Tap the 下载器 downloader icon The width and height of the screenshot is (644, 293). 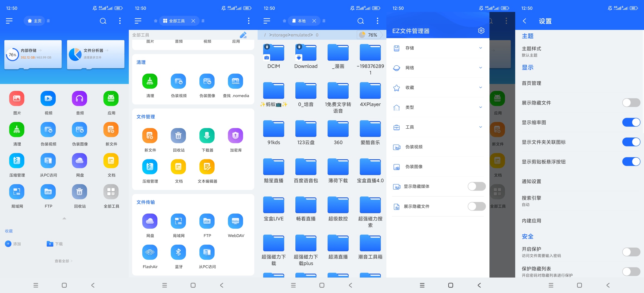coord(207,136)
